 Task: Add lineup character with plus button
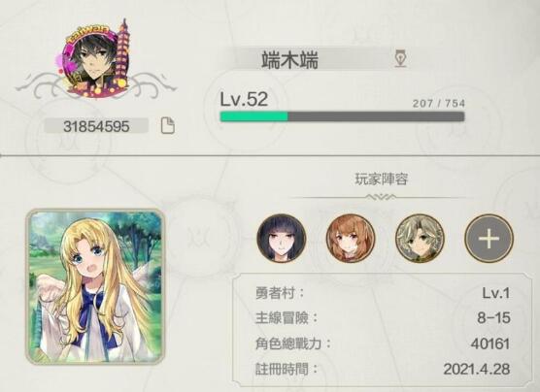489,238
